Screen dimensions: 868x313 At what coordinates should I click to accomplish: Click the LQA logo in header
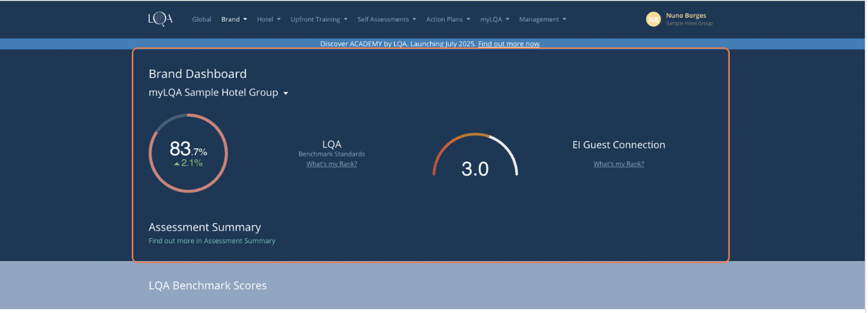pos(160,19)
